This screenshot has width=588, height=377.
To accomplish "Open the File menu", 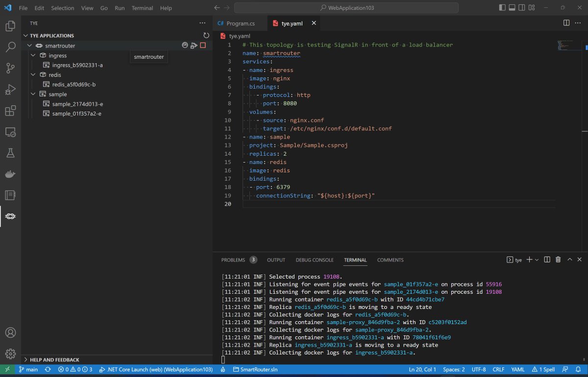I will point(23,8).
